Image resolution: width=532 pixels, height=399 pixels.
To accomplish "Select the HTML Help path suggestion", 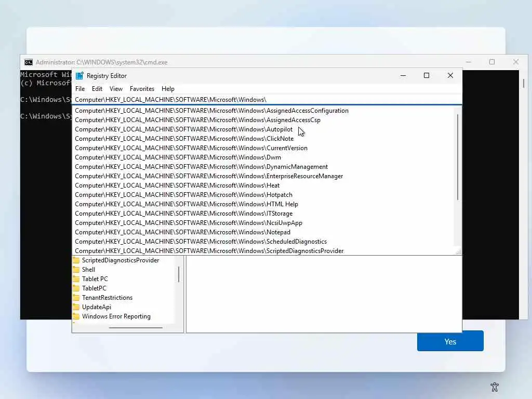I will pos(263,204).
